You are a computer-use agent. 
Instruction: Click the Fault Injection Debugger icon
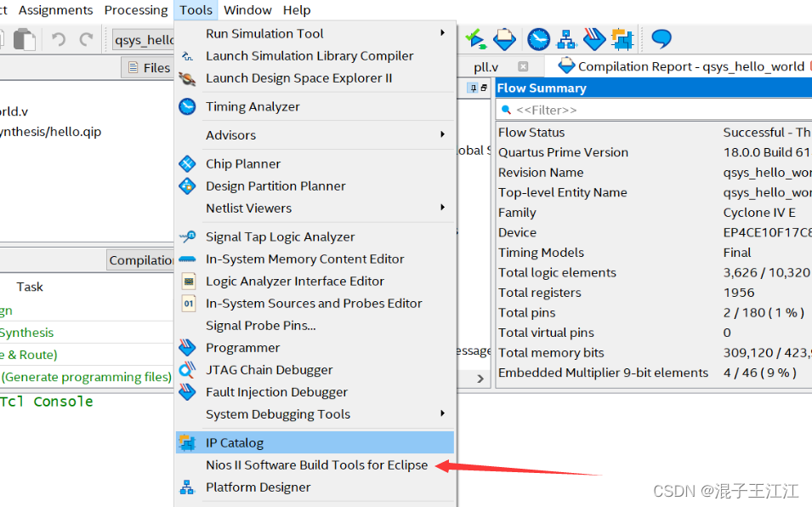187,392
